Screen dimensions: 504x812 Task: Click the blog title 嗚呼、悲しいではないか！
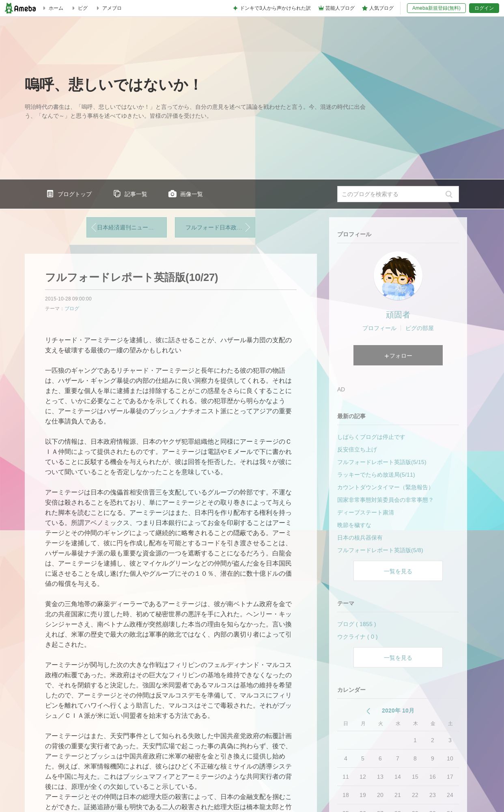point(114,84)
